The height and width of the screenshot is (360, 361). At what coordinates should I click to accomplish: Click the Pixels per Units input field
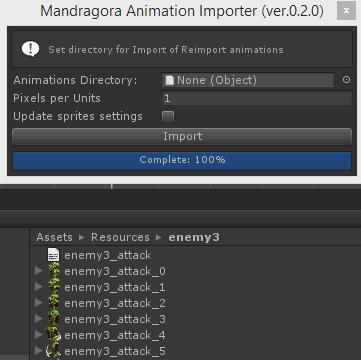coord(257,98)
